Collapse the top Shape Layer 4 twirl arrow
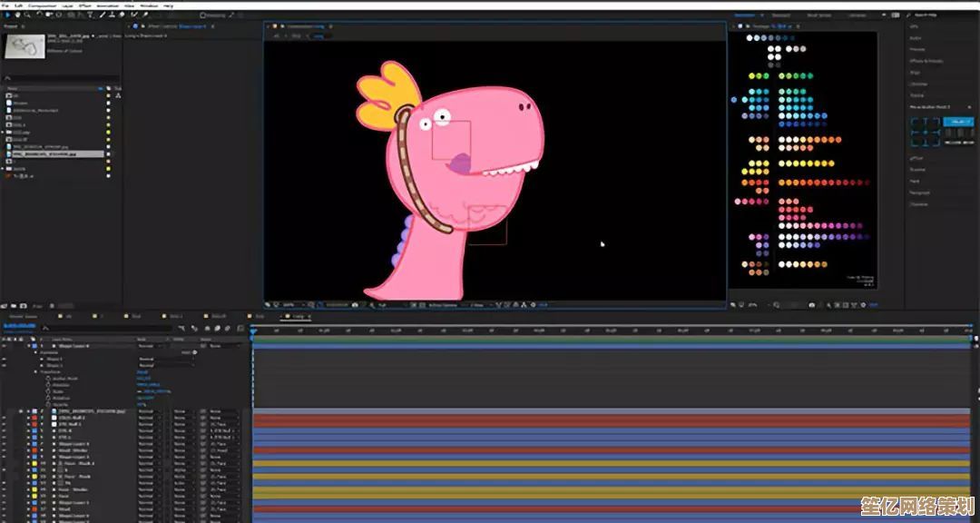Screen dimensions: 980x523 click(x=29, y=345)
